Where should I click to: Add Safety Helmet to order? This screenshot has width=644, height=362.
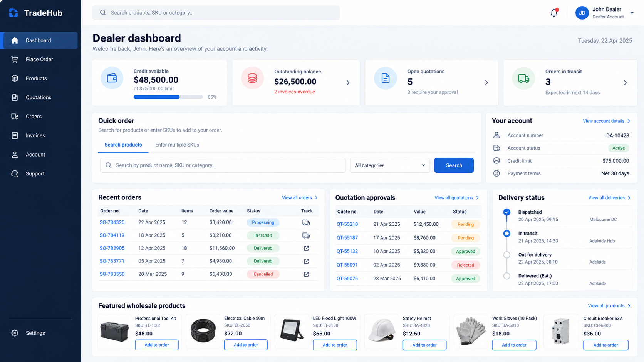tap(424, 345)
